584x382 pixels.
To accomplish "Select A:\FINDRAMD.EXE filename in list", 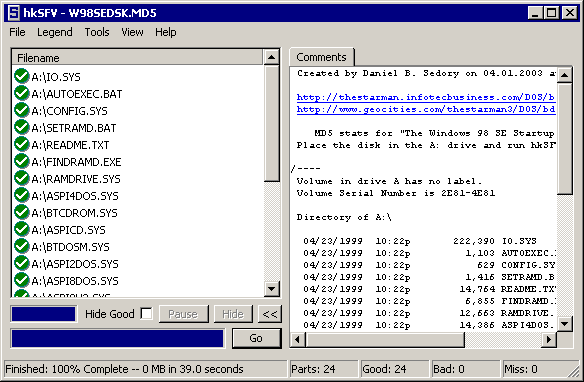I will pyautogui.click(x=76, y=162).
